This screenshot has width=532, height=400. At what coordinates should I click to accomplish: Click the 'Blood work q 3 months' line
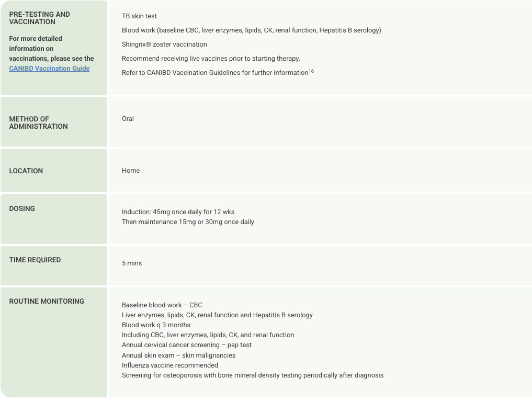coord(156,325)
